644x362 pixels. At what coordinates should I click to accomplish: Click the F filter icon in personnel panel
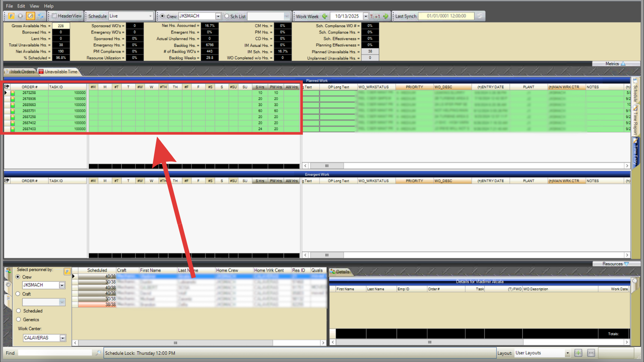click(67, 271)
